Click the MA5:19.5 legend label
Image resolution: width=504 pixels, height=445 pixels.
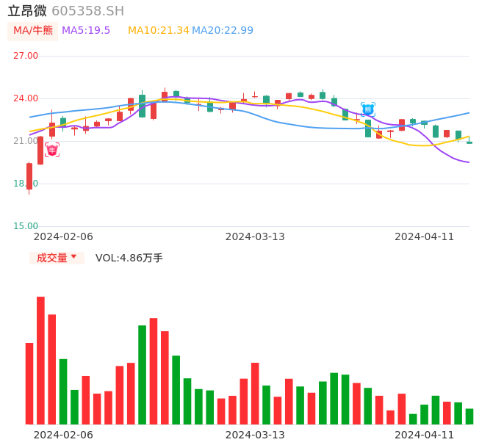[x=86, y=31]
